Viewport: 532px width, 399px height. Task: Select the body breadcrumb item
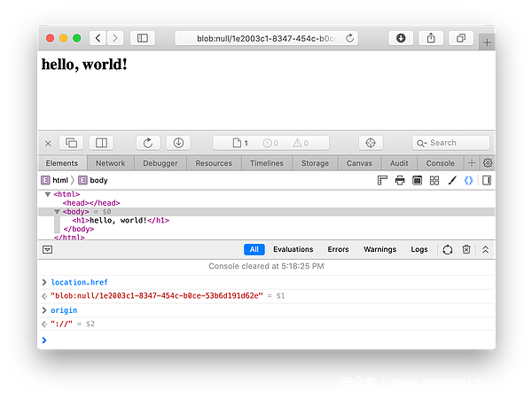[x=93, y=180]
